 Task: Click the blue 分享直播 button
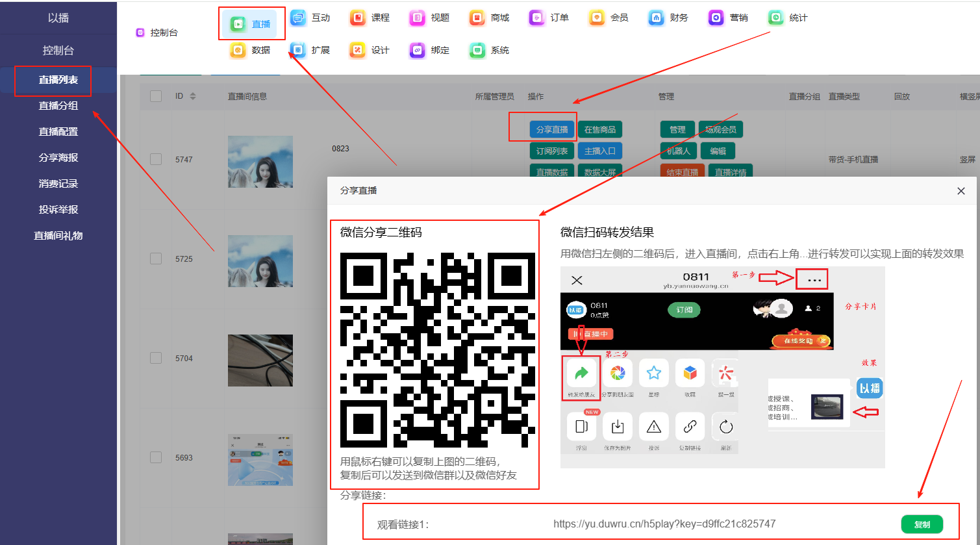pyautogui.click(x=552, y=130)
